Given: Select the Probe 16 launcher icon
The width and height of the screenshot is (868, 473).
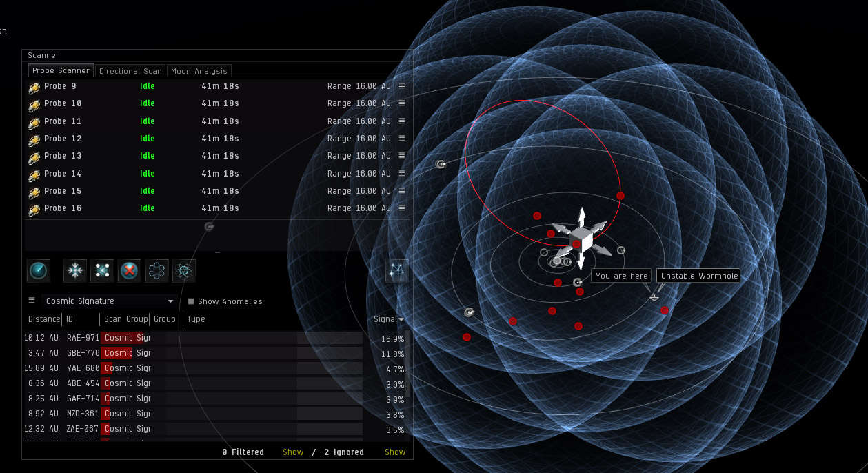Looking at the screenshot, I should click(x=34, y=210).
